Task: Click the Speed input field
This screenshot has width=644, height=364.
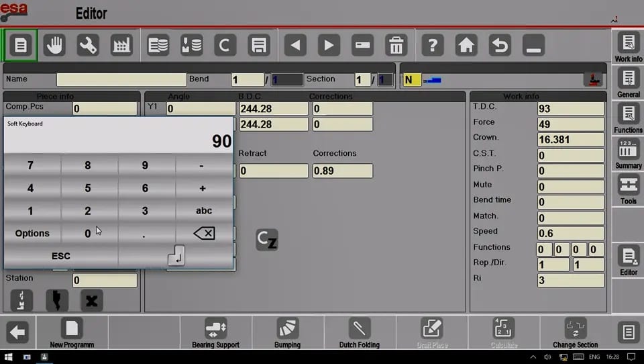Action: point(570,233)
